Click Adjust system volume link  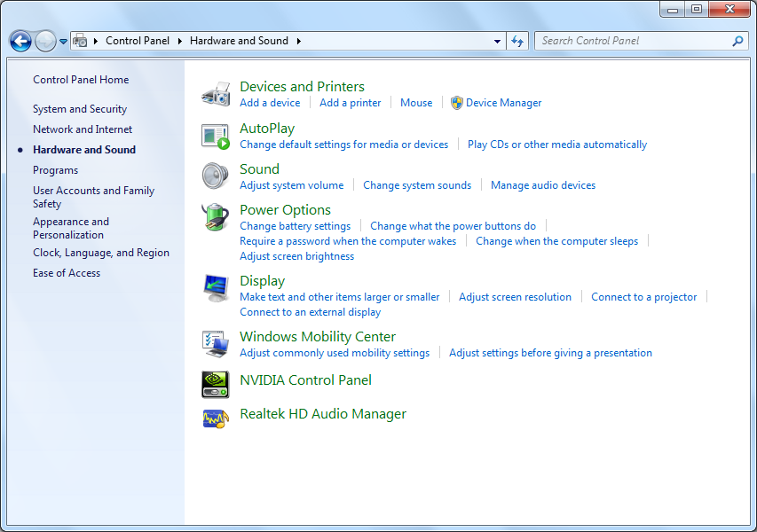tap(292, 185)
